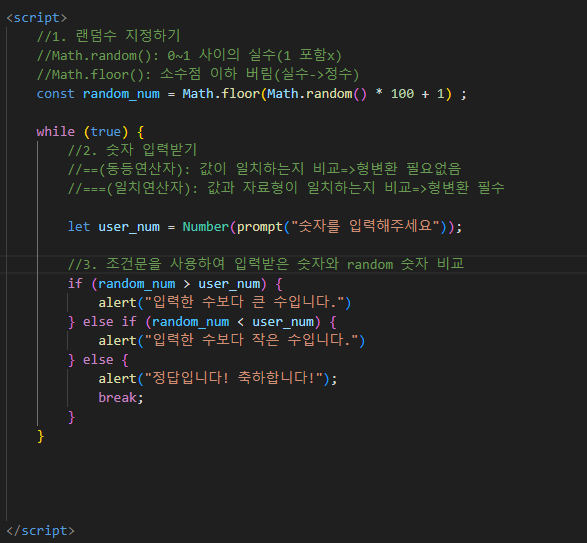This screenshot has height=543, width=587.
Task: Click the 'Number' function name
Action: [x=205, y=227]
